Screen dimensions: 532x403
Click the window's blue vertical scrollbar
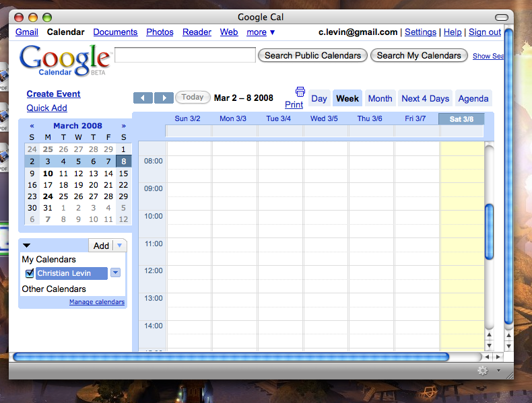click(508, 176)
